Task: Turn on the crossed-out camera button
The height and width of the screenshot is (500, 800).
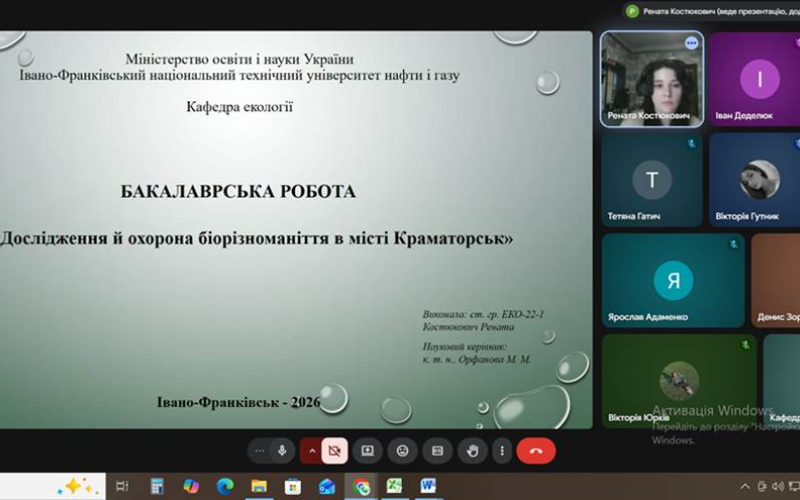Action: coord(335,451)
